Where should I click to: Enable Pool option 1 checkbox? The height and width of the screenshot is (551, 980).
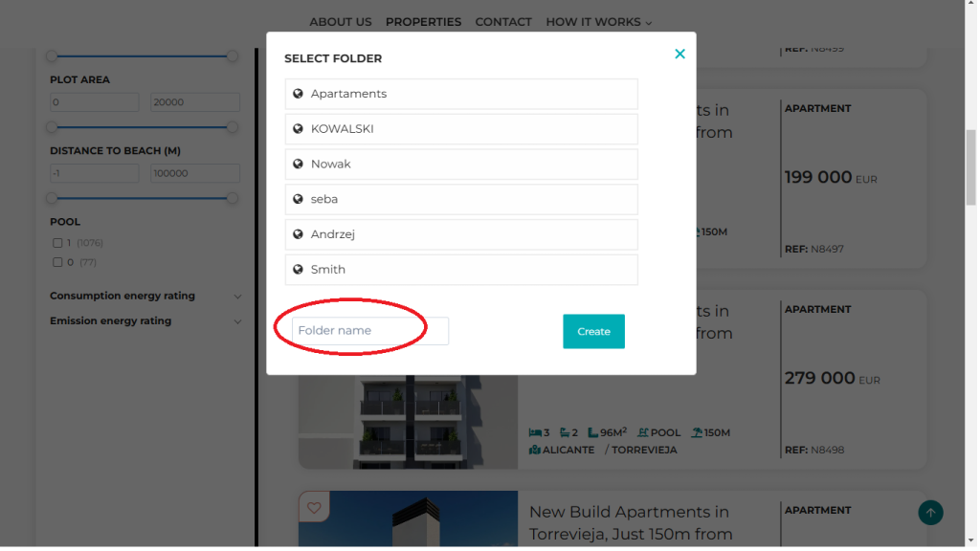(x=57, y=243)
